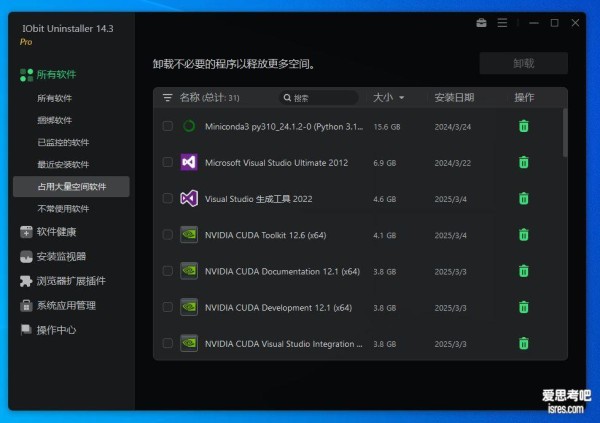600x423 pixels.
Task: Click the Visual Studio 生成工具 2022 logo
Action: click(x=189, y=199)
